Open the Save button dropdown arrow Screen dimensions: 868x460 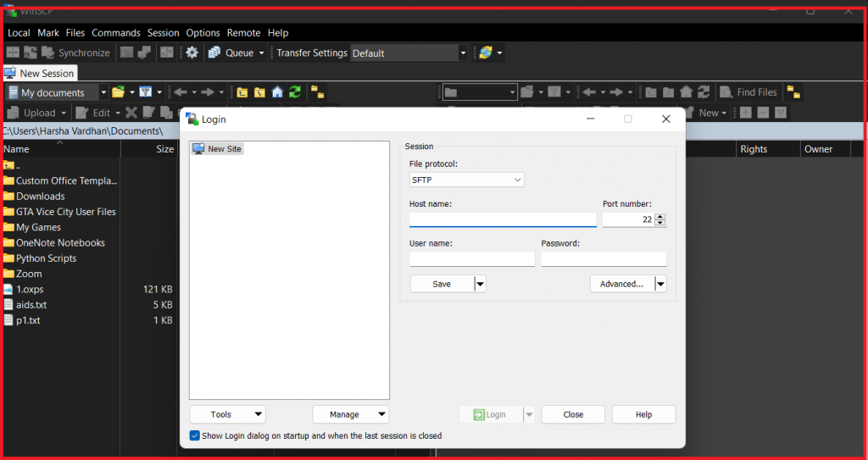coord(480,285)
